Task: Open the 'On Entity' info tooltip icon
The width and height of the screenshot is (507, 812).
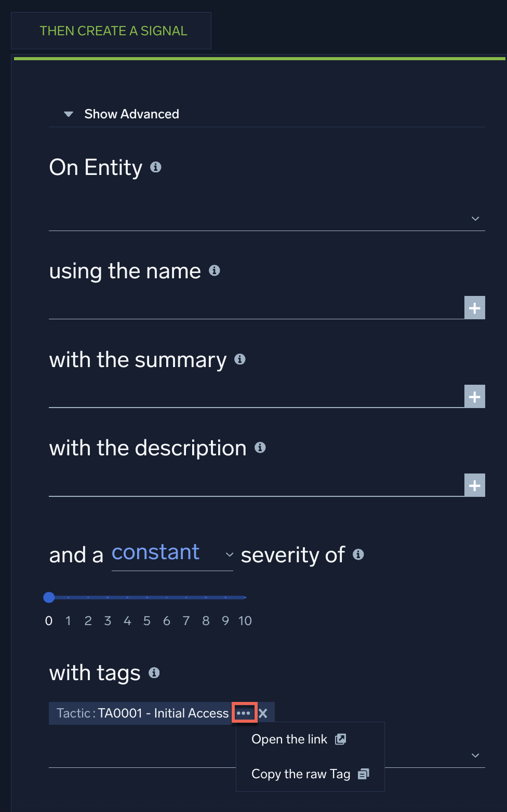Action: pyautogui.click(x=156, y=167)
